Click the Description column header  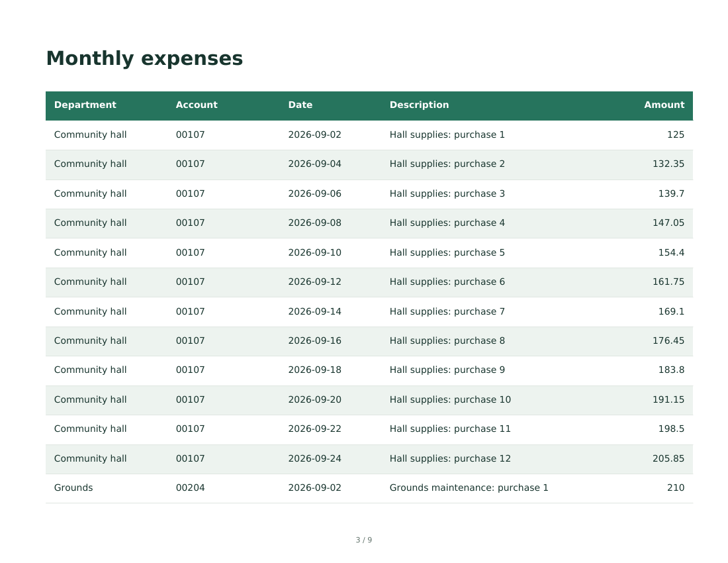coord(419,105)
